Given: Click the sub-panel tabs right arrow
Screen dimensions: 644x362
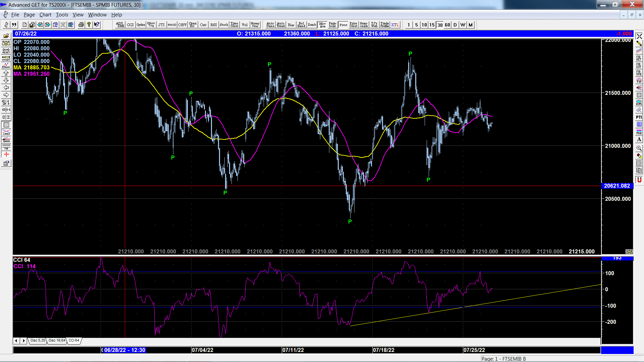Looking at the screenshot, I should click(23, 341).
